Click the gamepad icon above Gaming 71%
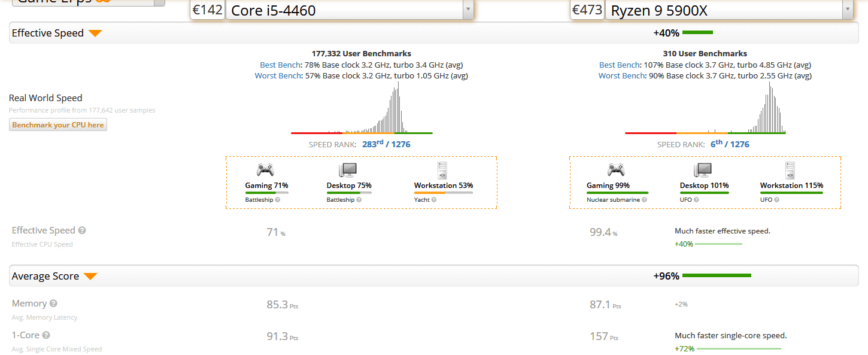Viewport: 868px width, 355px height. click(x=265, y=170)
